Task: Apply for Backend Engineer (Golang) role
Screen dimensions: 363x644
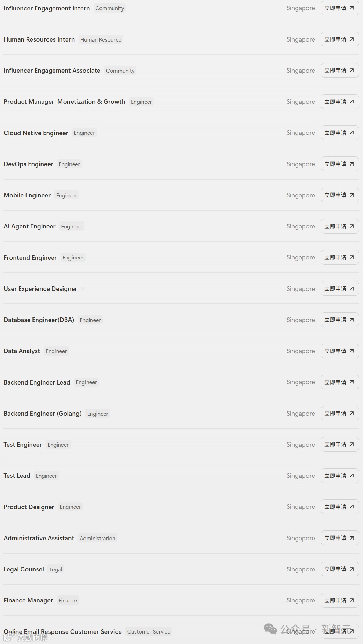Action: [340, 413]
